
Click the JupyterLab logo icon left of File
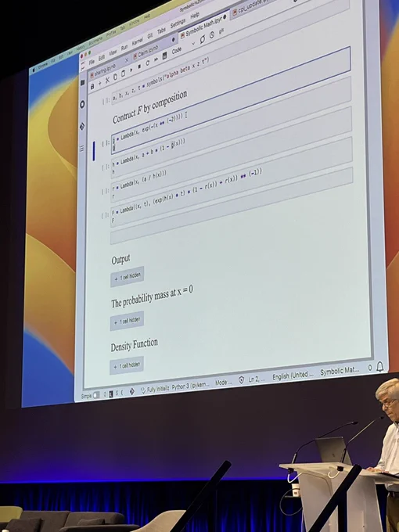[83, 66]
